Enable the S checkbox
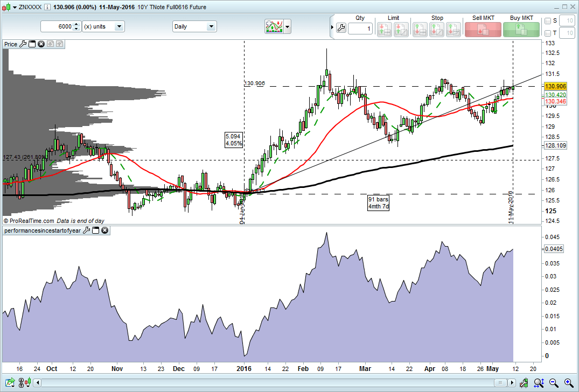 (x=548, y=21)
